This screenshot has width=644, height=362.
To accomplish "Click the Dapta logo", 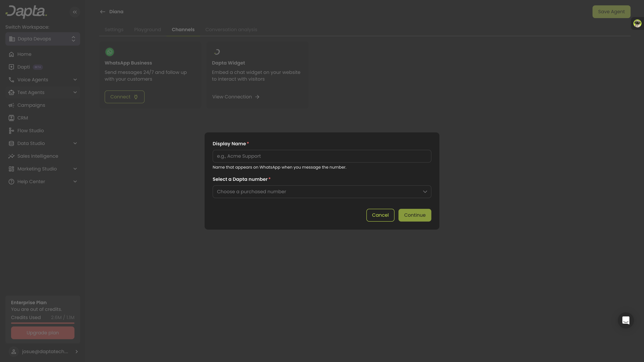I will tap(26, 12).
